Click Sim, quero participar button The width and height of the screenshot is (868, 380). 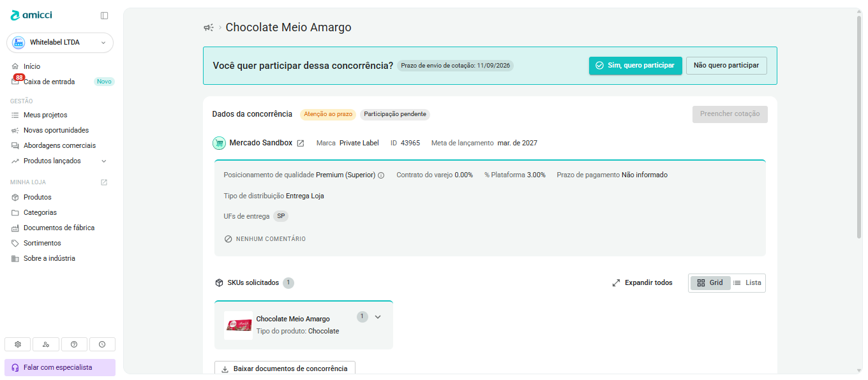(635, 66)
